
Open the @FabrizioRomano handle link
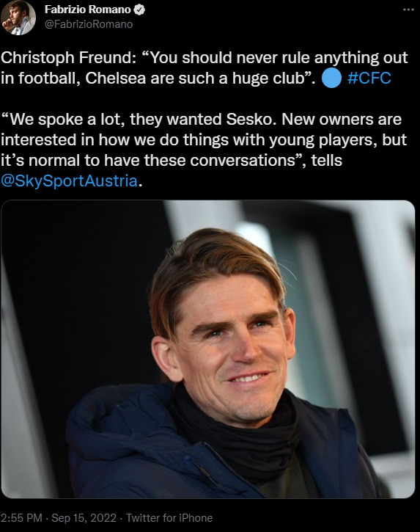[x=89, y=24]
